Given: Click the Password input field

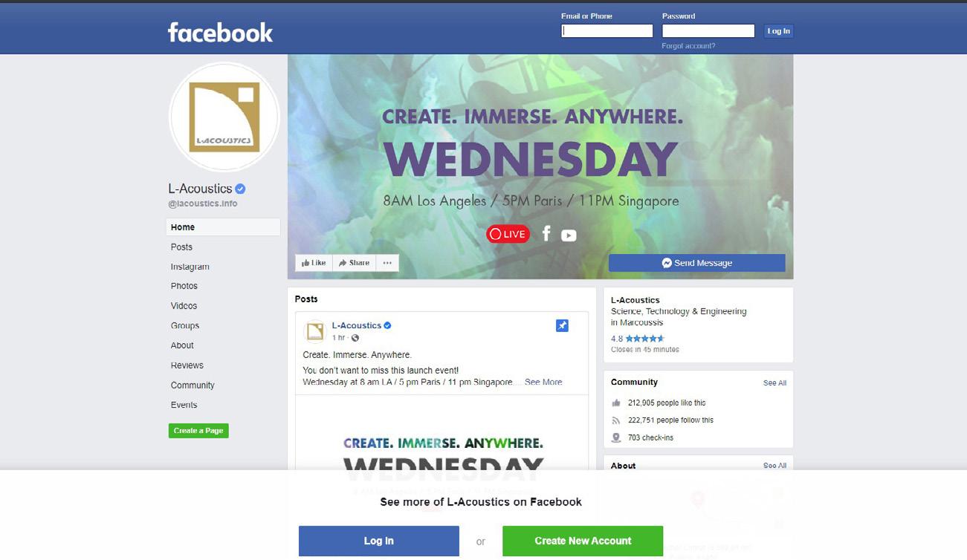Looking at the screenshot, I should coord(708,31).
